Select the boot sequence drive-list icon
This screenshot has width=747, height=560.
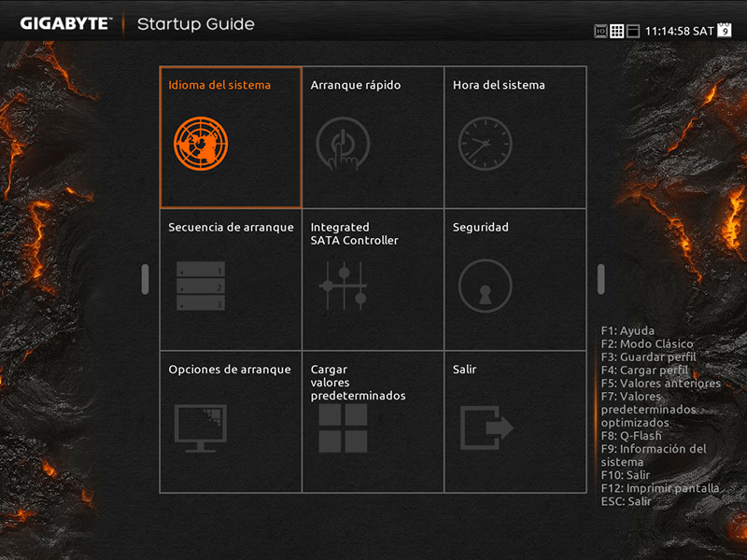pyautogui.click(x=201, y=286)
